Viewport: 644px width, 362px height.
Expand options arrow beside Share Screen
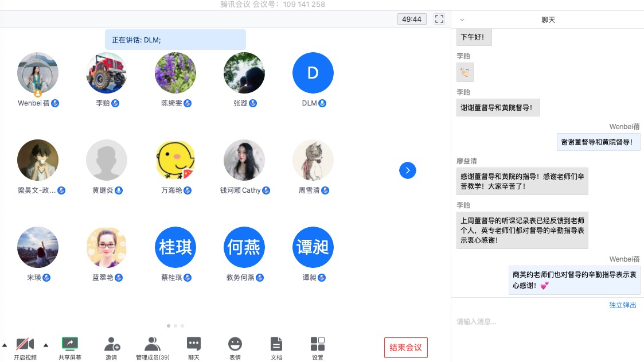tap(46, 345)
